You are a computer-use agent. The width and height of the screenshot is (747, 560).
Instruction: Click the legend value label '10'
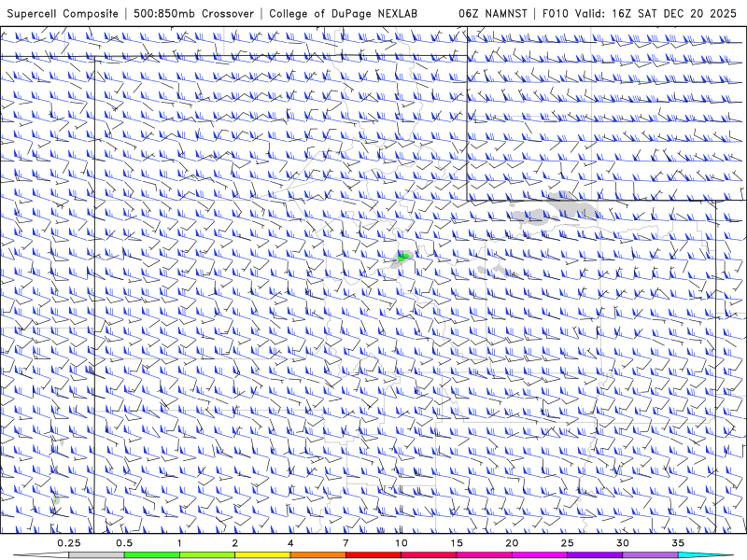tap(402, 543)
